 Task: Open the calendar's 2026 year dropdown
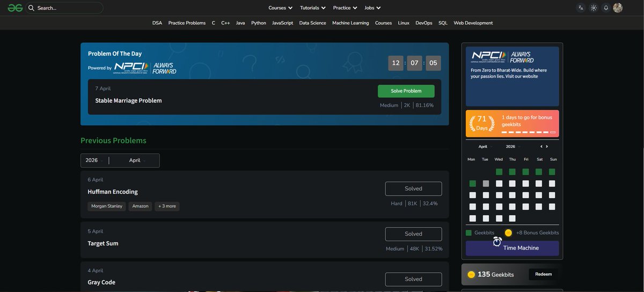(513, 146)
